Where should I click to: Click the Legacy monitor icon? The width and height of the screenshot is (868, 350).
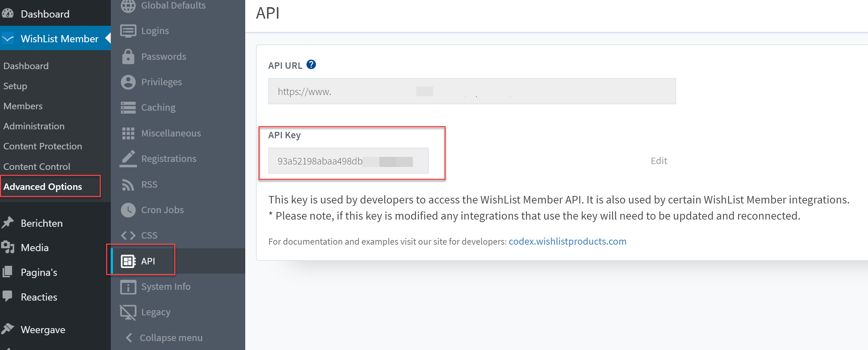pos(128,312)
